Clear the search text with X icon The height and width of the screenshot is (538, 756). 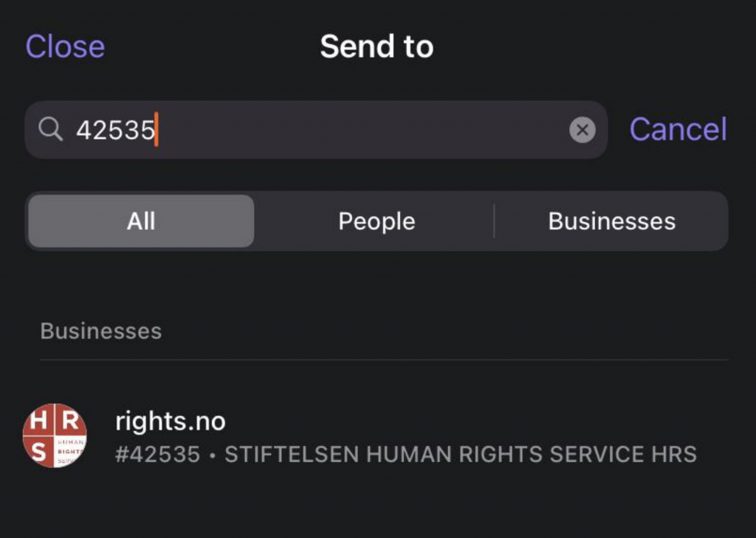582,131
